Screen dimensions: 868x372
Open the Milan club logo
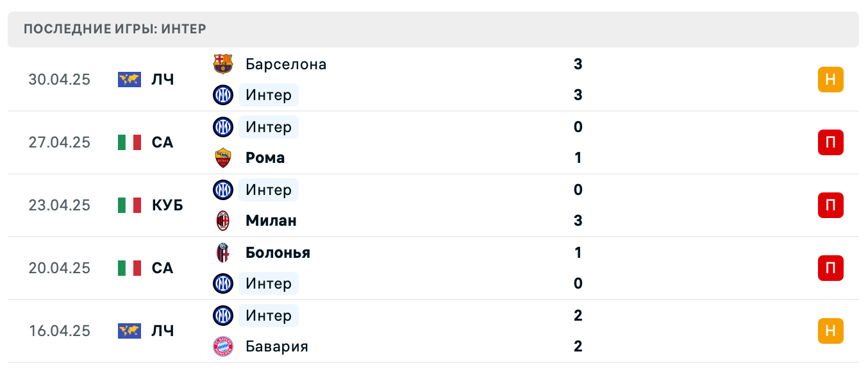click(223, 221)
